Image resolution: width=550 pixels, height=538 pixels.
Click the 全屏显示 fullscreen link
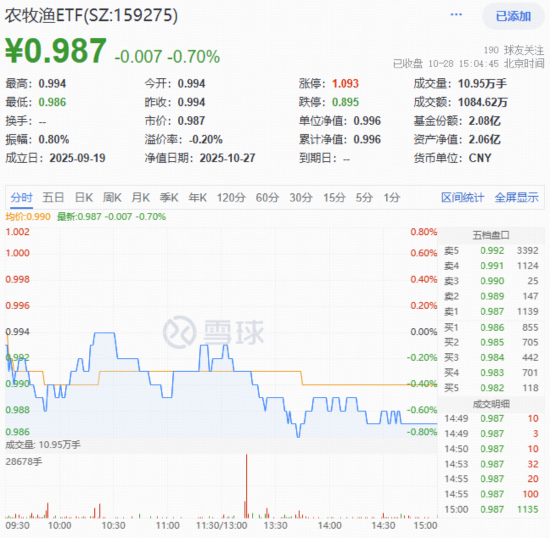[x=516, y=197]
